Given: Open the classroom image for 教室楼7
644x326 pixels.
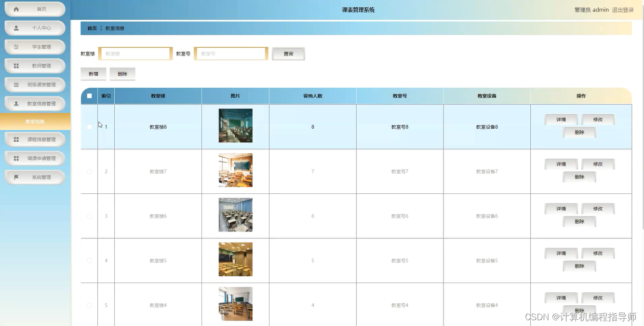Looking at the screenshot, I should click(235, 170).
